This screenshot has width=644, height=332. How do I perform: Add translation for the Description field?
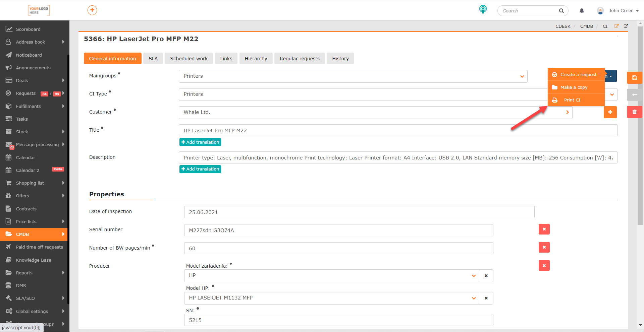(200, 169)
